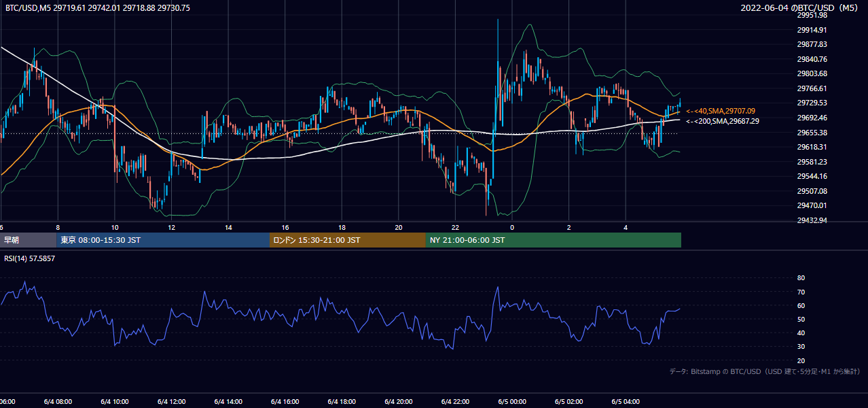Click hour tick 14 under the candlestick chart

[x=228, y=228]
